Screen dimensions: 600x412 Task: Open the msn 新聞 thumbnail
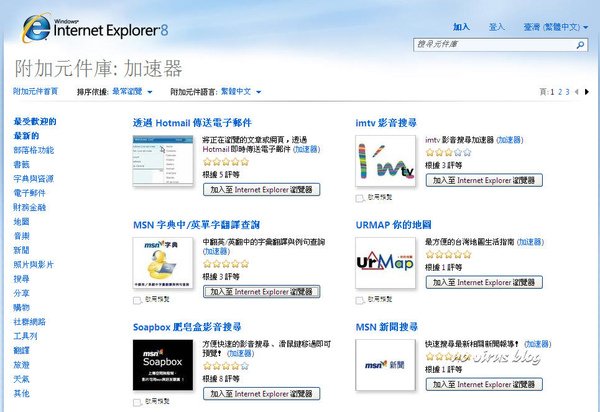pos(385,365)
